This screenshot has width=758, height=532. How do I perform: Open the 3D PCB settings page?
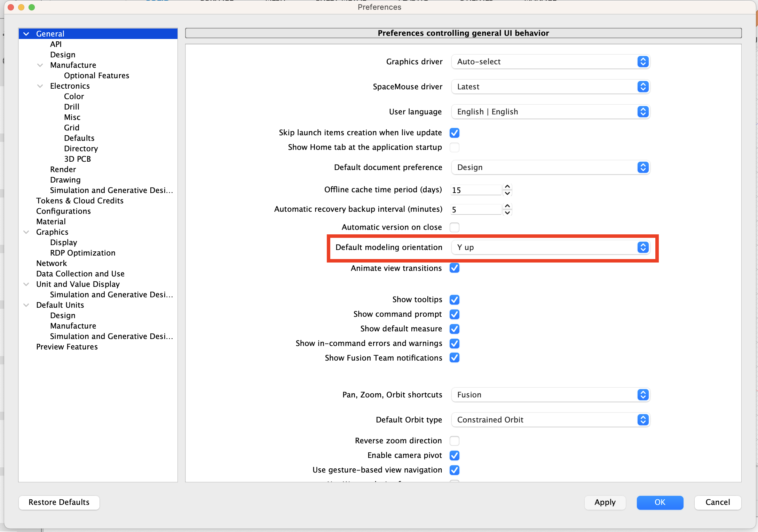pos(77,159)
